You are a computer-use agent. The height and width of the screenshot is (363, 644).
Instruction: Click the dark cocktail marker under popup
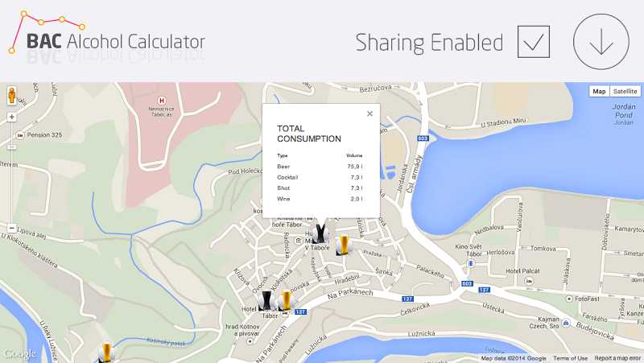click(x=320, y=233)
